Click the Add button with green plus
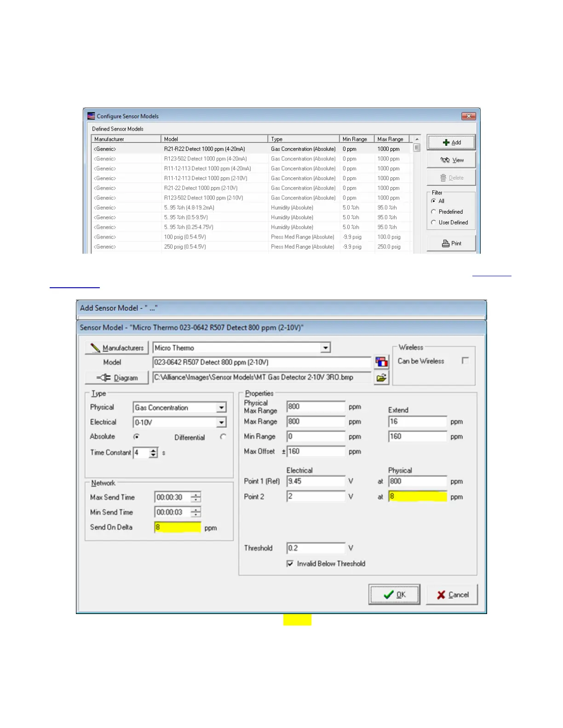563x728 pixels. (451, 142)
